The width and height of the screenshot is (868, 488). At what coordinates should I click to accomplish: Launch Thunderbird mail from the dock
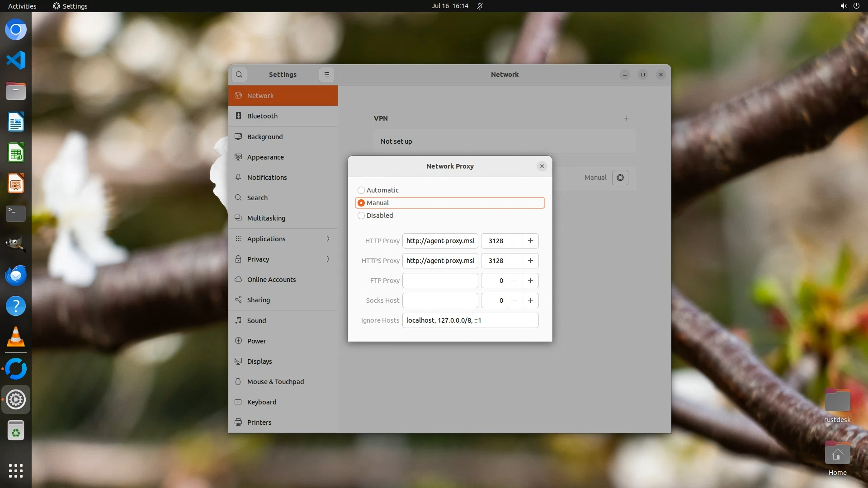[x=16, y=275]
